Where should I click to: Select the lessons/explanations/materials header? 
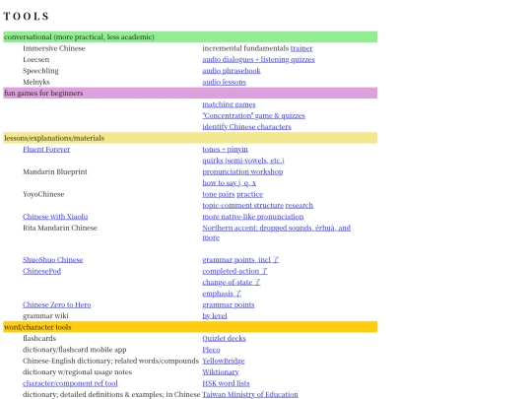[190, 138]
